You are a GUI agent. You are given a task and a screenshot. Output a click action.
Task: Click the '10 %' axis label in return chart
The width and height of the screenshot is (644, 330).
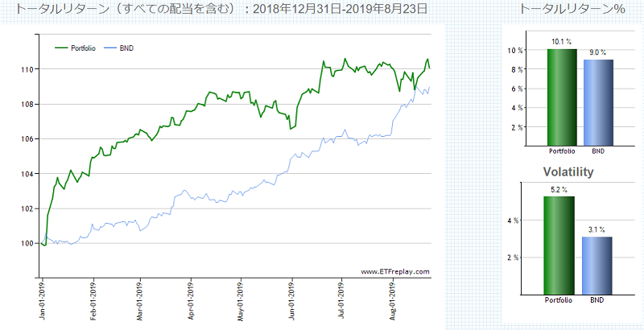(x=515, y=50)
